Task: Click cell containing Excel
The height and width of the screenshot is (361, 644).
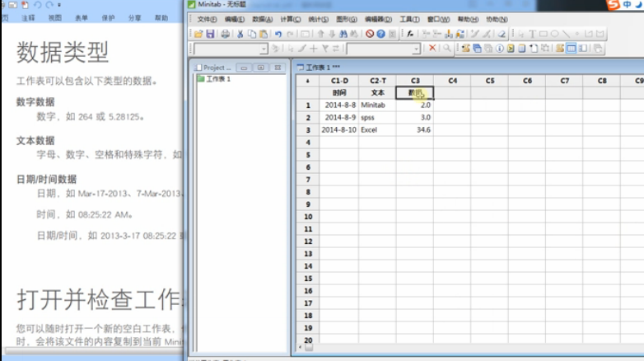Action: 377,130
